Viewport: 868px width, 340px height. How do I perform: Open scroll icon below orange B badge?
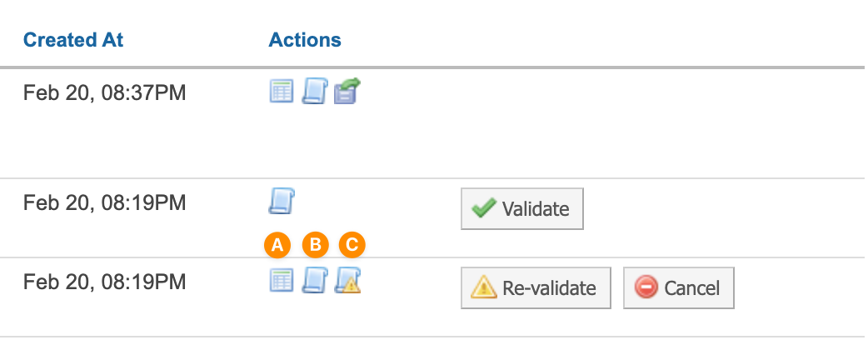313,281
